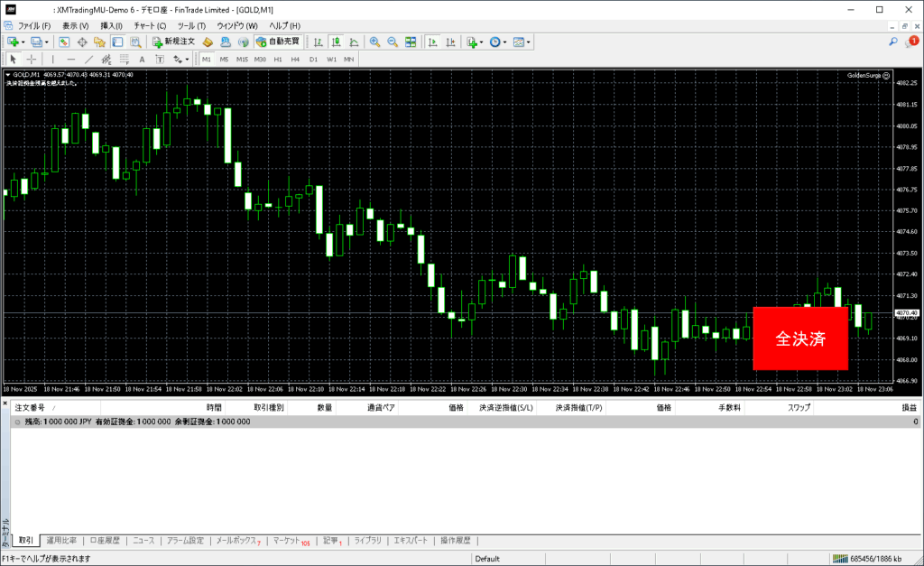
Task: Select the text label drawing tool
Action: [x=142, y=60]
